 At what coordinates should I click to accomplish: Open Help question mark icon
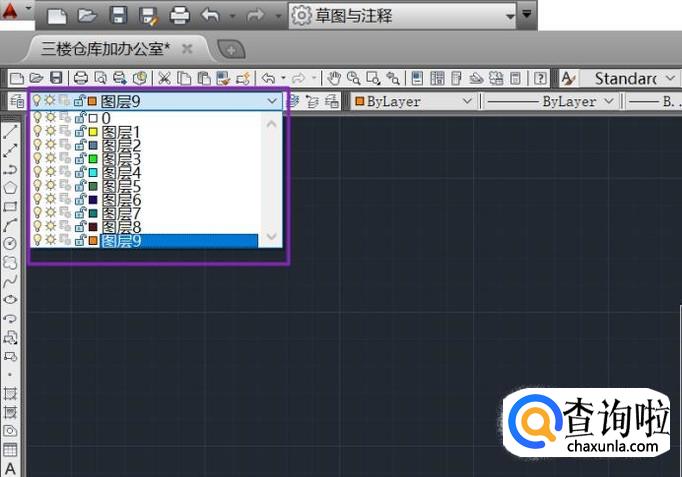(540, 78)
